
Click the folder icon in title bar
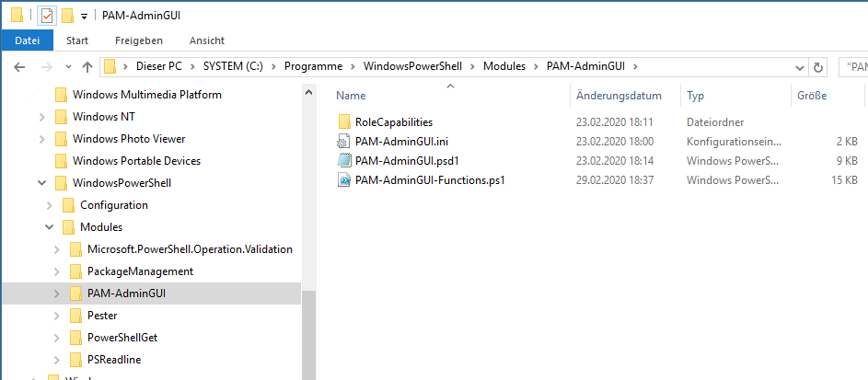[17, 16]
